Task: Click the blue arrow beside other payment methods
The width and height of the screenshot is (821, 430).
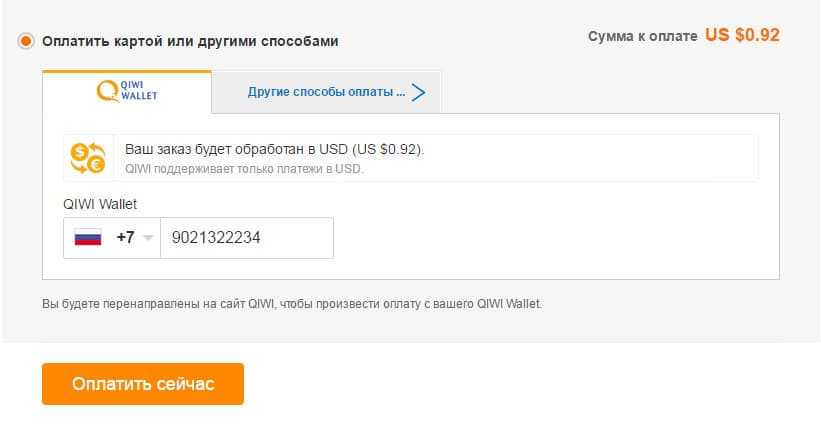Action: tap(418, 92)
